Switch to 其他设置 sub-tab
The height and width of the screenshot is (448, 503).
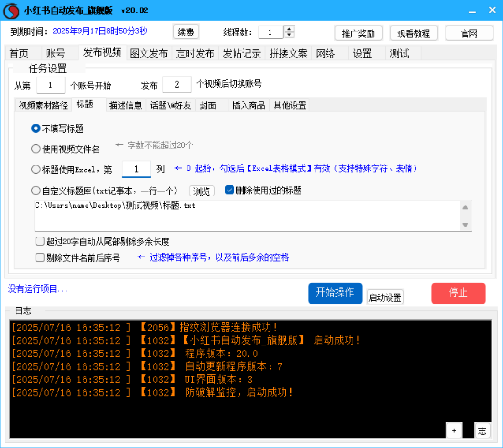[290, 105]
